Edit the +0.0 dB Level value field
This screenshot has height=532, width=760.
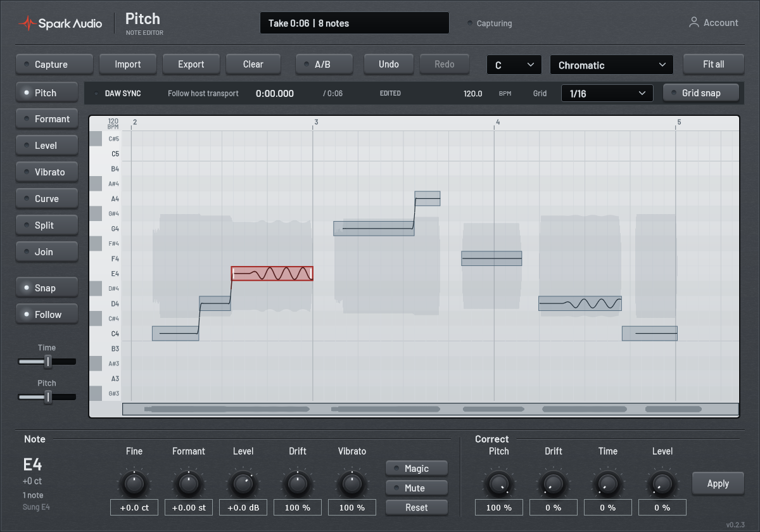[243, 507]
